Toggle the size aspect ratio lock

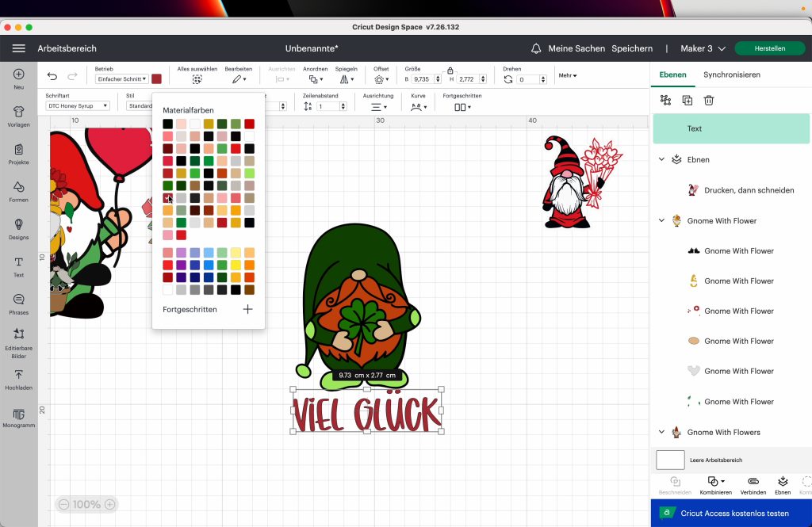450,71
